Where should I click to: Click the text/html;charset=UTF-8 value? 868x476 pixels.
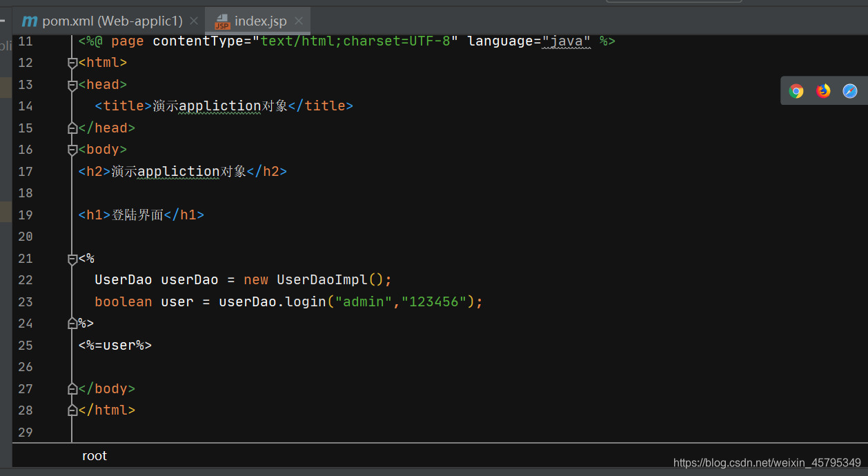tap(355, 41)
